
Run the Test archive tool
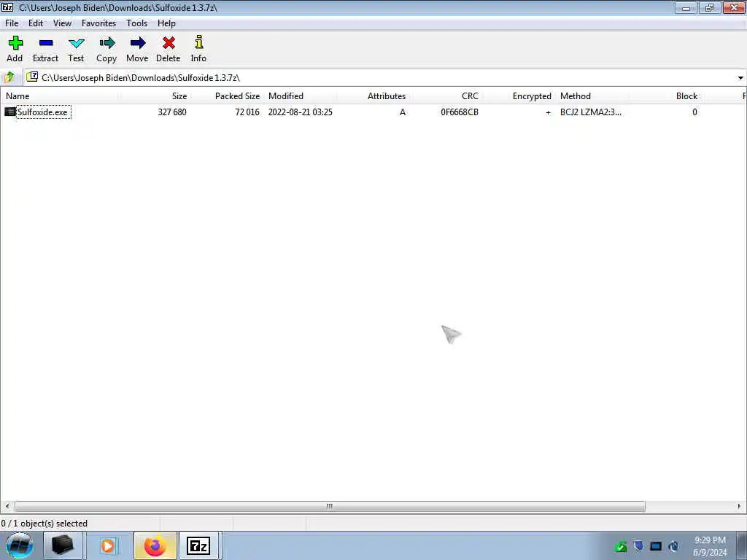76,43
